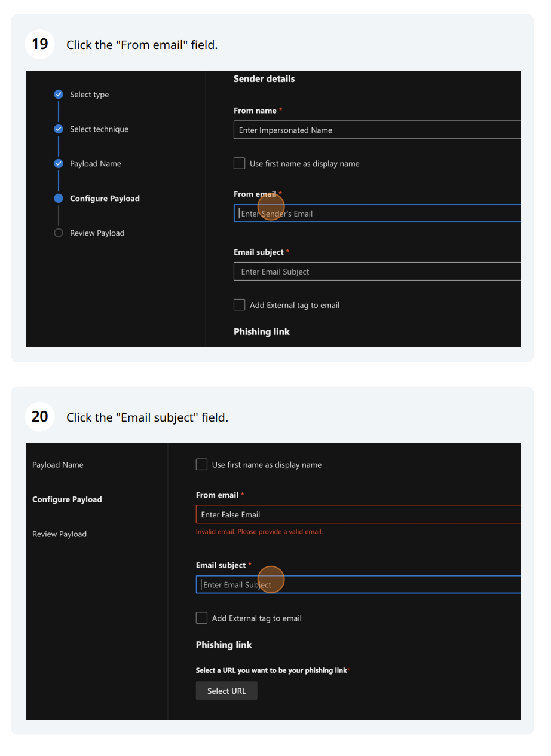Toggle Use first name checkbox in step 20
The image size is (551, 756).
(202, 464)
